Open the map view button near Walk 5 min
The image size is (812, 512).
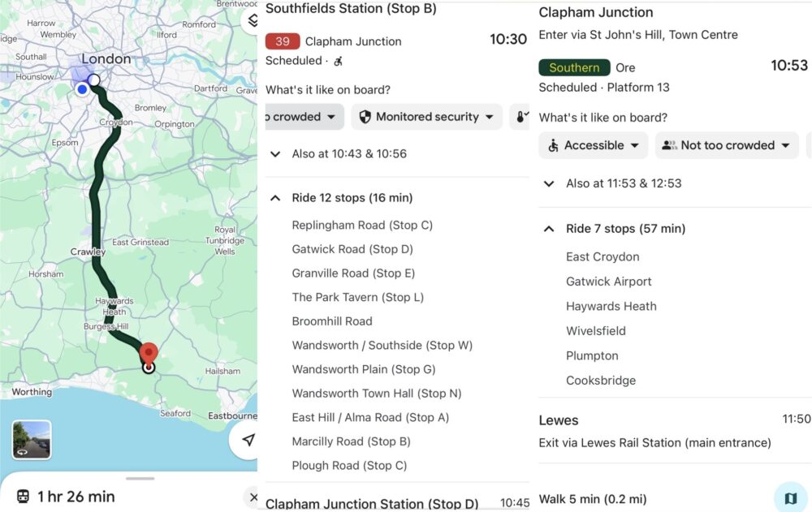pyautogui.click(x=790, y=498)
